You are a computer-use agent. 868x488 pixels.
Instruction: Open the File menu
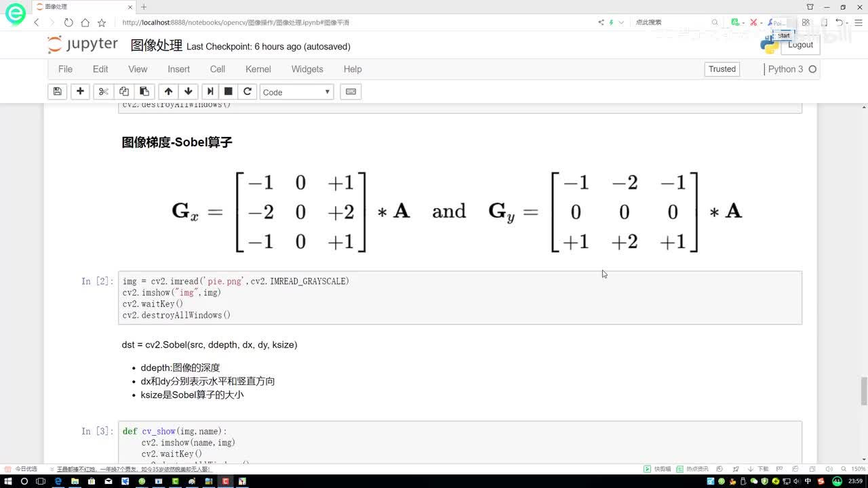(65, 69)
